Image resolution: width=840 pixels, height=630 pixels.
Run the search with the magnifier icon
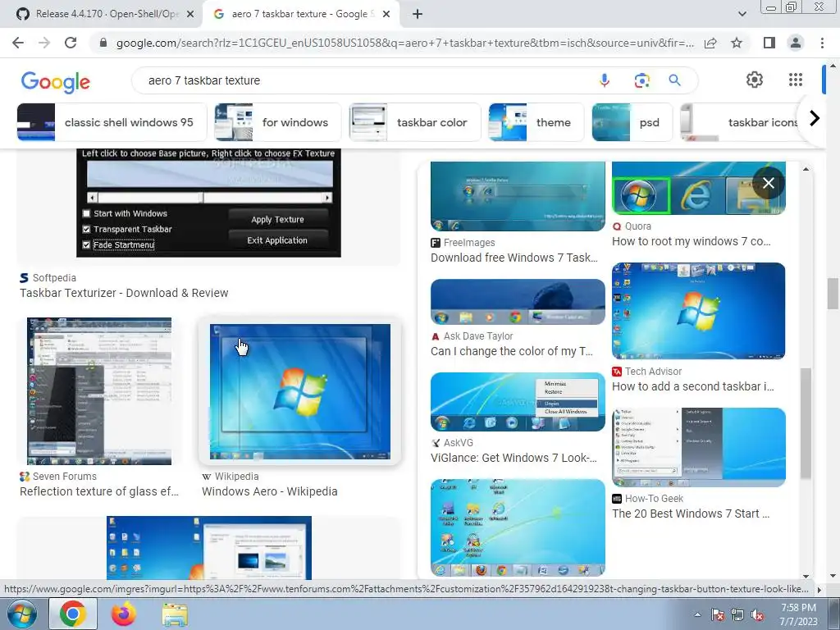[674, 80]
